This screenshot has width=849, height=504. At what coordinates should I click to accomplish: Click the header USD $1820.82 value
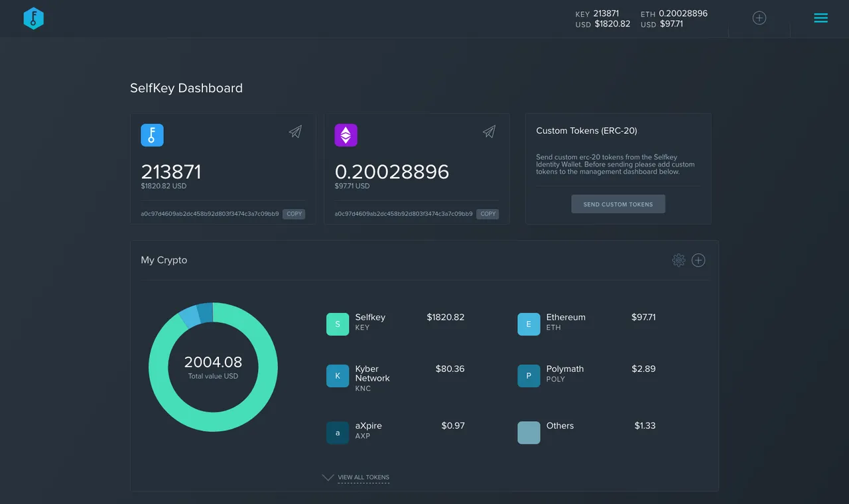612,24
